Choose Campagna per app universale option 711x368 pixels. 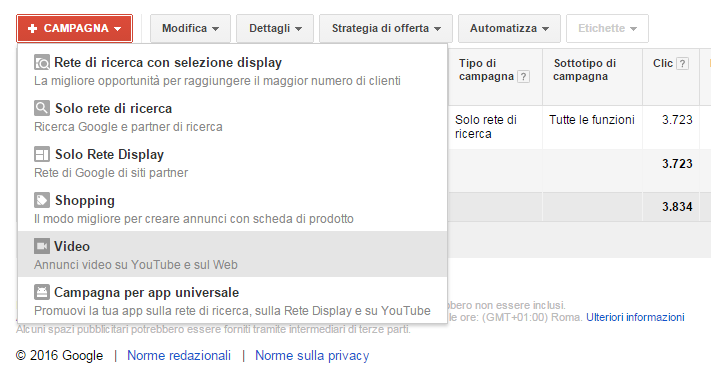pos(232,300)
